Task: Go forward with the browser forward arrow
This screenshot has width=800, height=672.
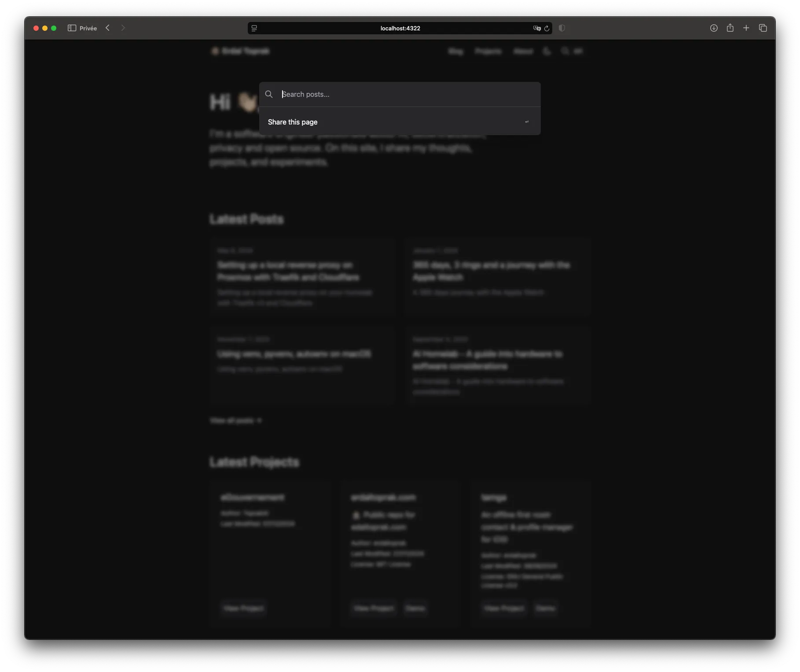Action: click(123, 28)
